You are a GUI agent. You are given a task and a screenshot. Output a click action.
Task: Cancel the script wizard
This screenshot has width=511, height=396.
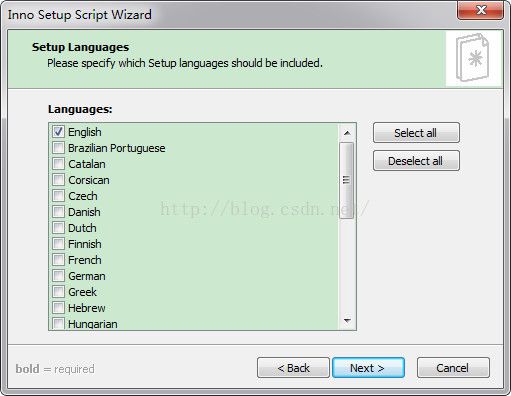tap(453, 368)
